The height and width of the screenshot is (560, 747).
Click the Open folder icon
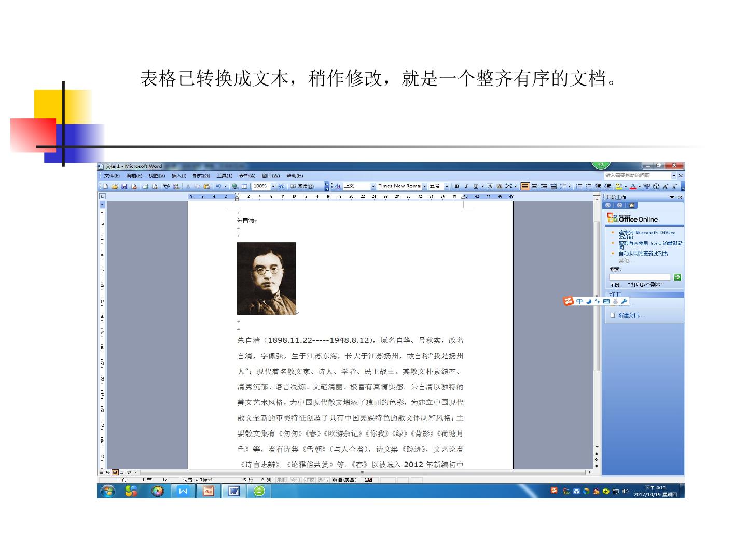click(x=115, y=186)
